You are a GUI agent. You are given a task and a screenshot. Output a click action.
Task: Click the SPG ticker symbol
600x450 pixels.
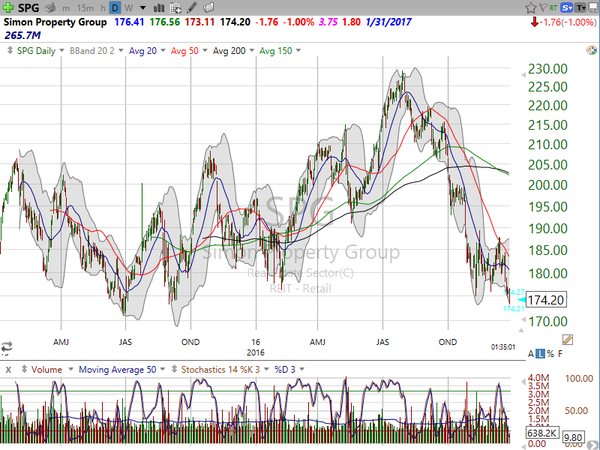(x=28, y=8)
